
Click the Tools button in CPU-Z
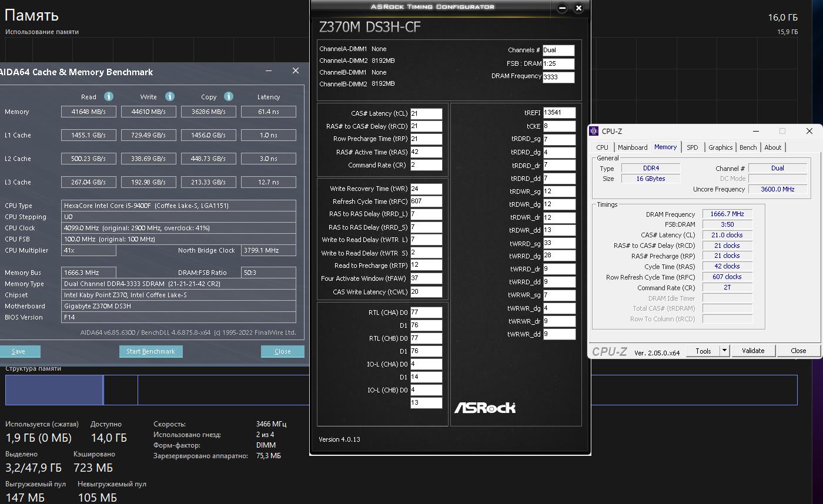(x=703, y=351)
